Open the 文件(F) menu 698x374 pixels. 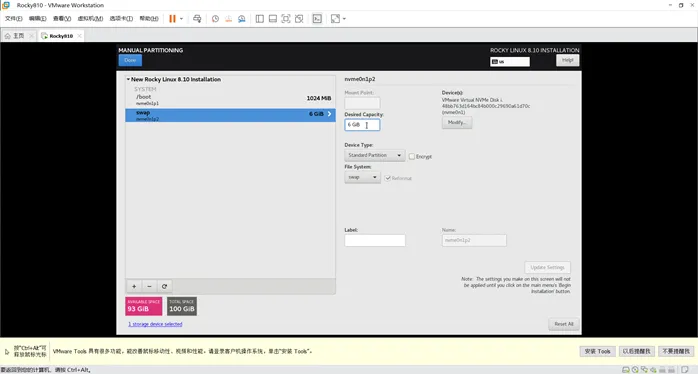(x=13, y=19)
